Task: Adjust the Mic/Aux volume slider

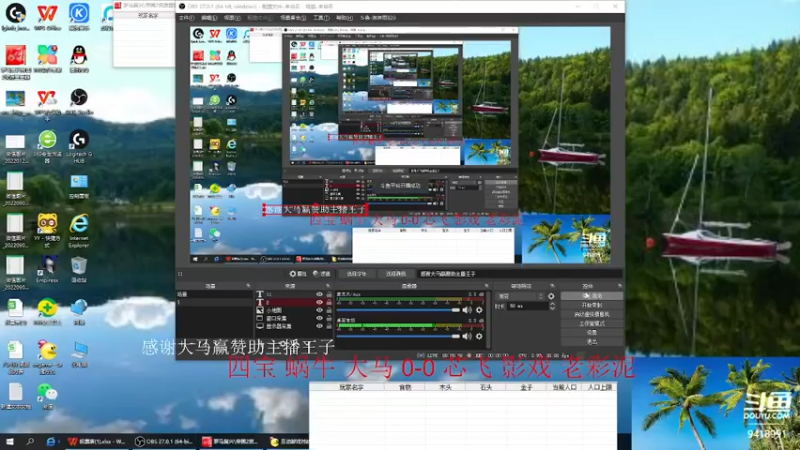Action: tap(398, 310)
